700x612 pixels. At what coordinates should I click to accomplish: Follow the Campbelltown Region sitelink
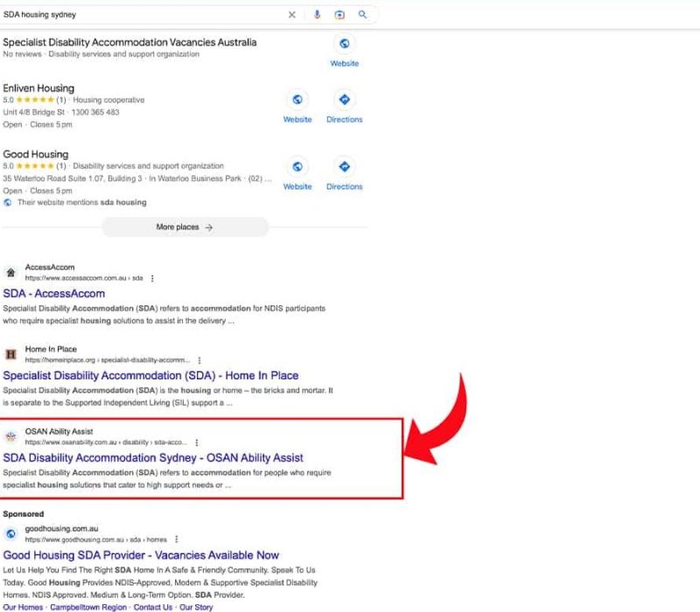pos(87,607)
